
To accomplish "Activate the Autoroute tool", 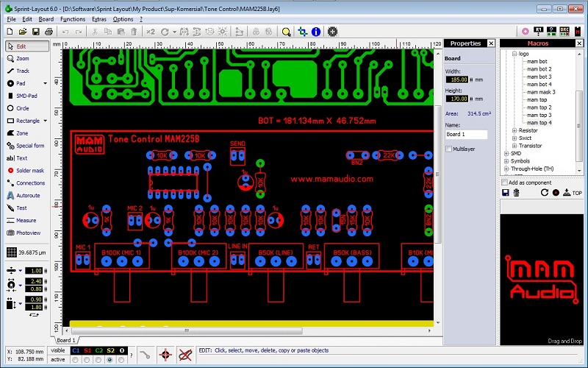I will point(27,196).
